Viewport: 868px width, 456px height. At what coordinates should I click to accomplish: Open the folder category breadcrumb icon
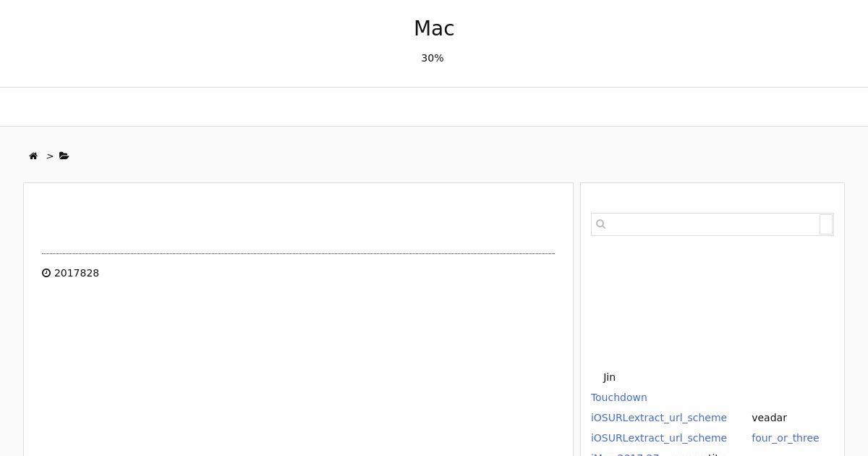click(x=64, y=156)
